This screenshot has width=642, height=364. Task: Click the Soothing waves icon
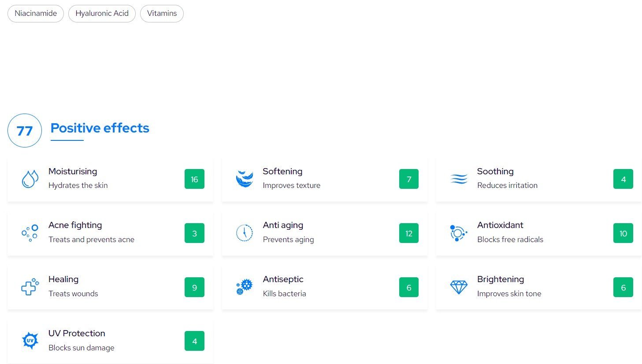tap(459, 179)
